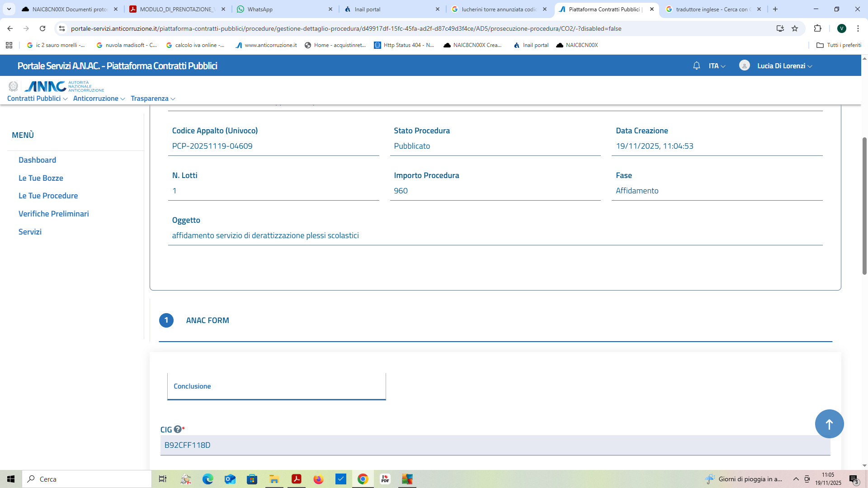Image resolution: width=868 pixels, height=488 pixels.
Task: Click the CIG input field
Action: click(x=495, y=445)
